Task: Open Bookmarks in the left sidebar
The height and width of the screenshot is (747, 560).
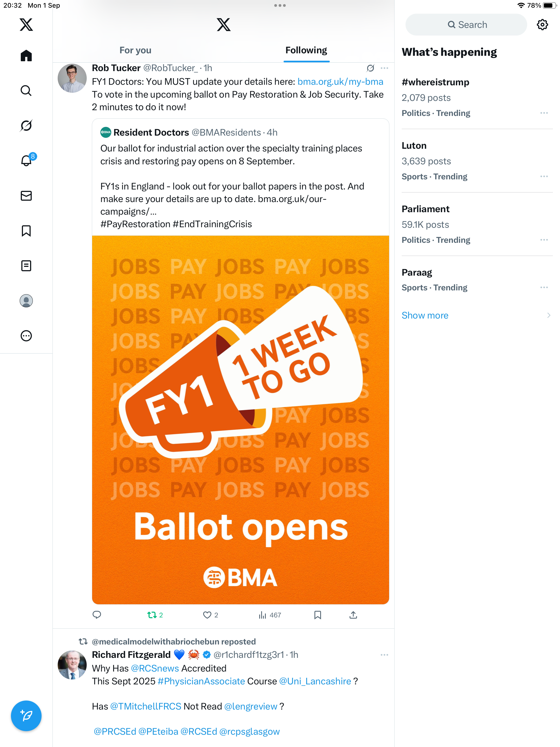Action: point(26,231)
